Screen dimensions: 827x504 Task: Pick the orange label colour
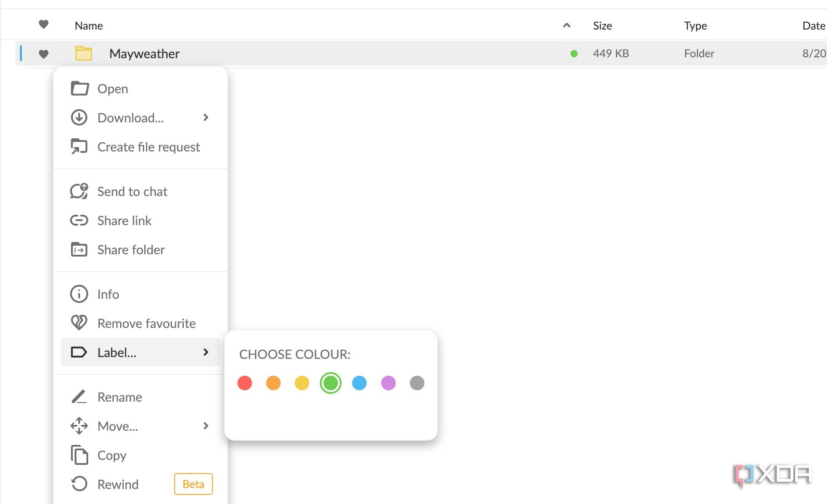pos(273,383)
